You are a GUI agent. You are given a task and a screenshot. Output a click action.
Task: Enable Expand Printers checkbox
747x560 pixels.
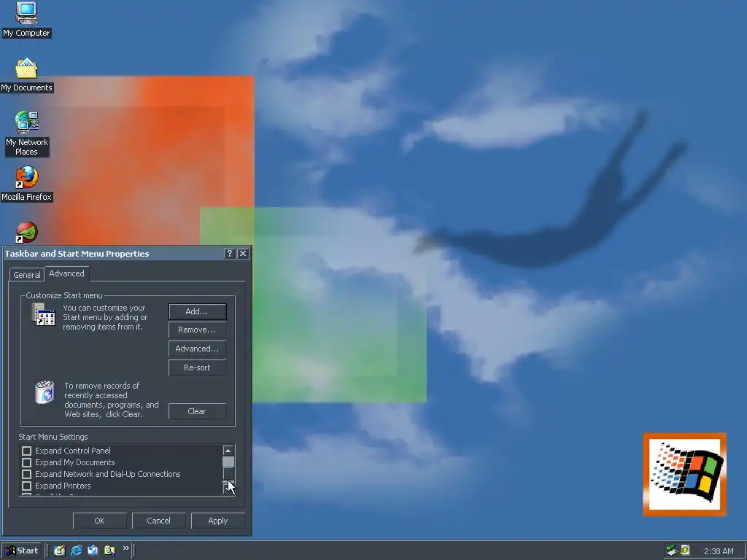(x=27, y=486)
